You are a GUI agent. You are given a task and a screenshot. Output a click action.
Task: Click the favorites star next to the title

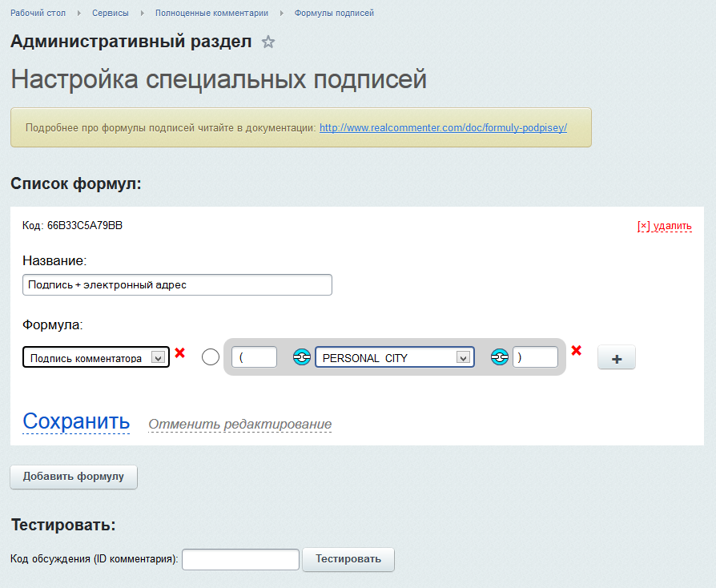click(x=268, y=42)
